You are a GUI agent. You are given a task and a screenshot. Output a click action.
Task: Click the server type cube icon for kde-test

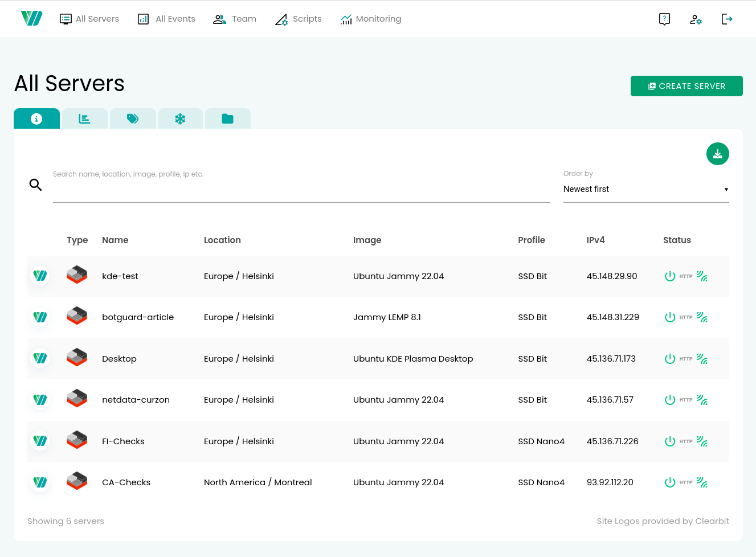77,275
